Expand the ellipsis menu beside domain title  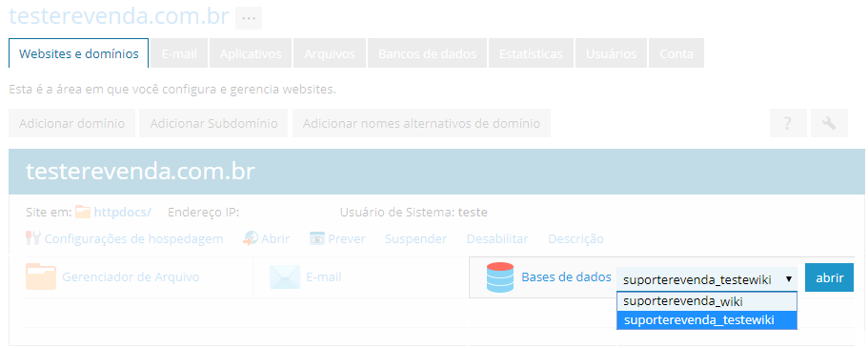coord(249,18)
